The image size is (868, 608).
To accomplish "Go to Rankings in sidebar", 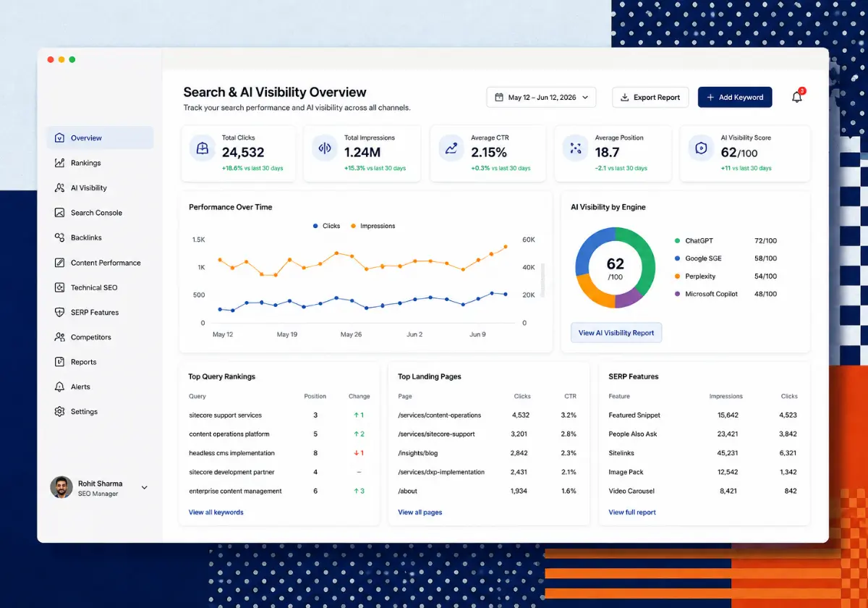I will coord(100,163).
